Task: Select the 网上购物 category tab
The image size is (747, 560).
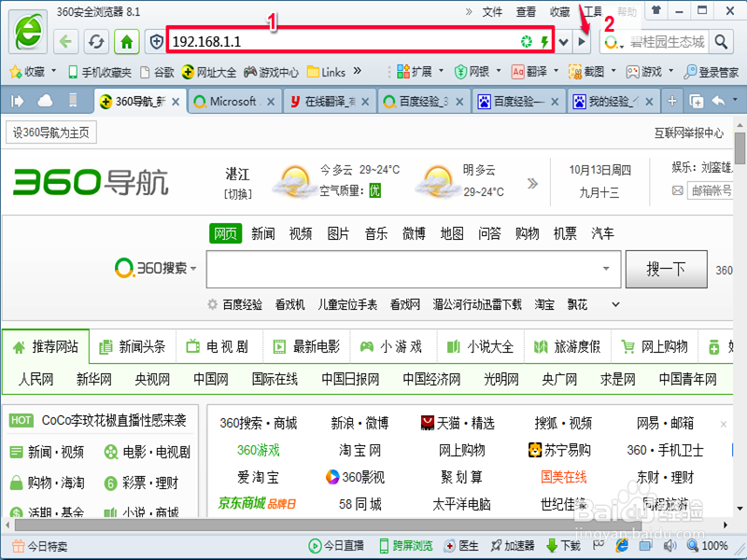Action: (x=655, y=346)
